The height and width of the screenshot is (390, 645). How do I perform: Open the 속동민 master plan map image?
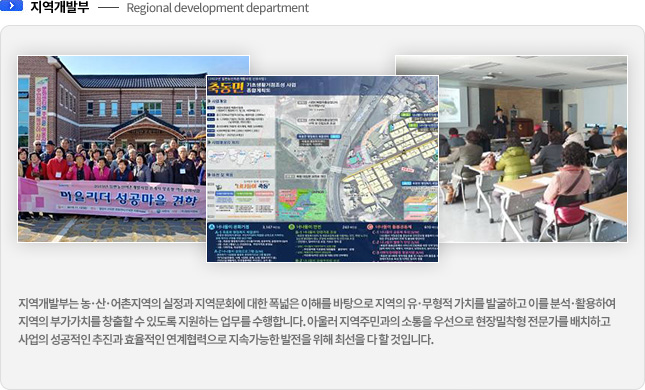coord(322,169)
